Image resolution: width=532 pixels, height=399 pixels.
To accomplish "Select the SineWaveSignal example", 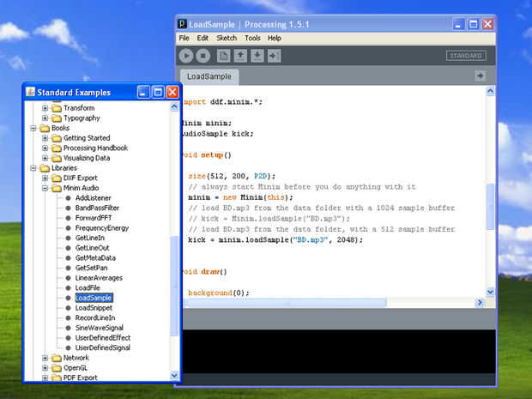I will [x=100, y=328].
